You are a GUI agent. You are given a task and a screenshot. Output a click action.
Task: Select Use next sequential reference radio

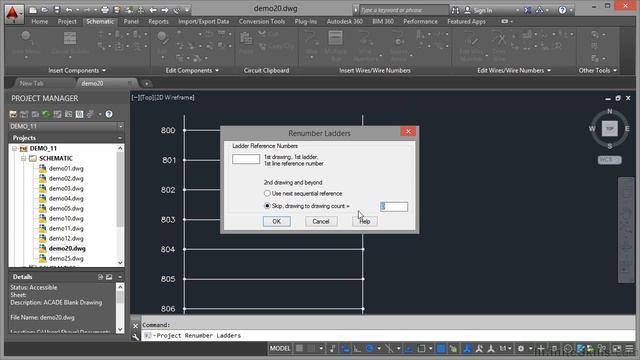[267, 193]
